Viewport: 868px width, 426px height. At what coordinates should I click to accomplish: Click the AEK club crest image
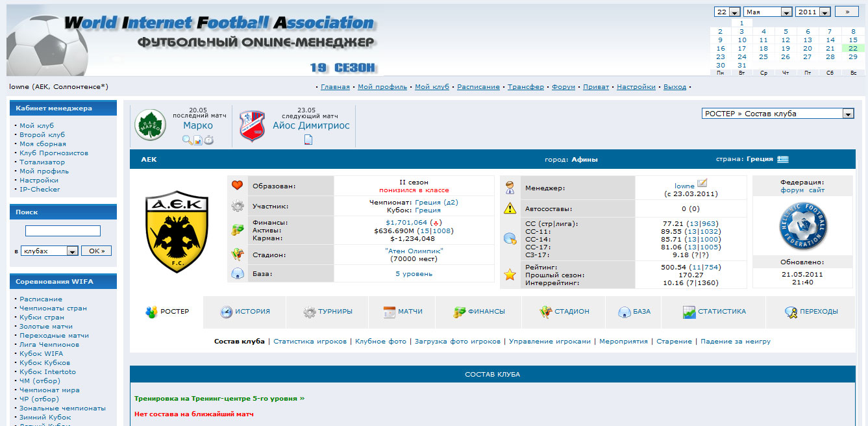coord(177,231)
